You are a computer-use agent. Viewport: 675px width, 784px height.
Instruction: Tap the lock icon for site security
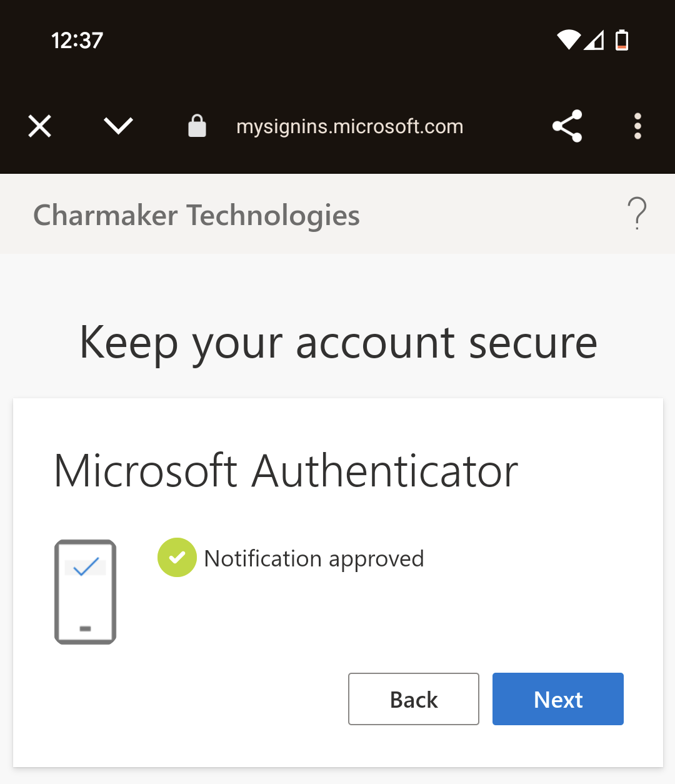tap(197, 126)
